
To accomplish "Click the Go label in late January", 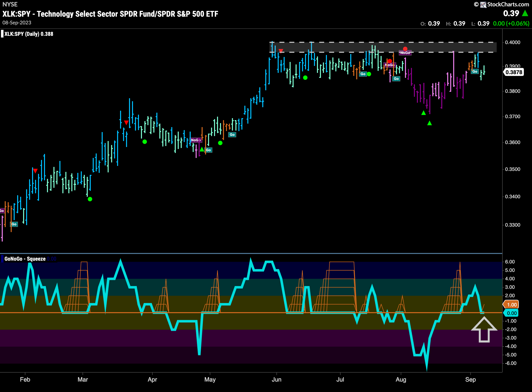I will [14, 224].
